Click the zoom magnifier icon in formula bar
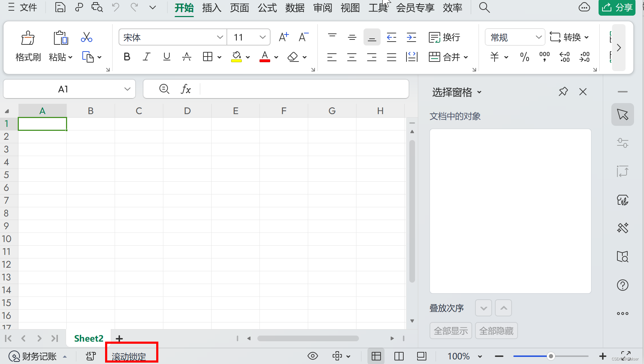Viewport: 644px width, 364px height. 164,89
